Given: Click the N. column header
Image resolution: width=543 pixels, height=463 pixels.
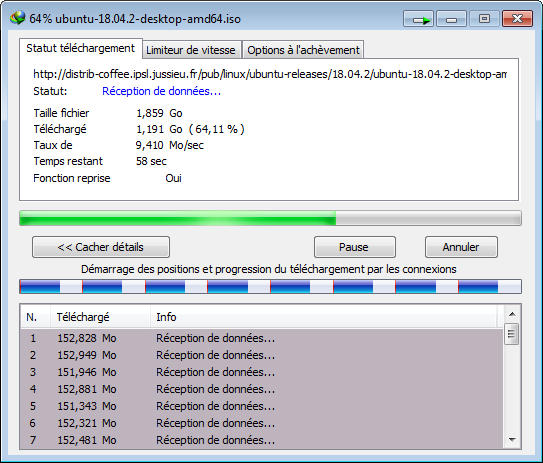Looking at the screenshot, I should point(35,317).
